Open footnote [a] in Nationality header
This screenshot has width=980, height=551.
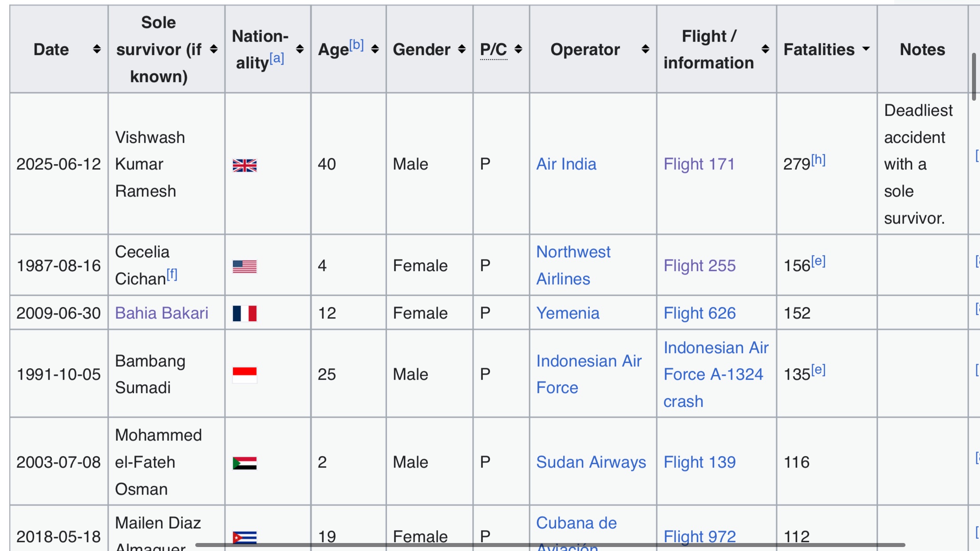277,58
